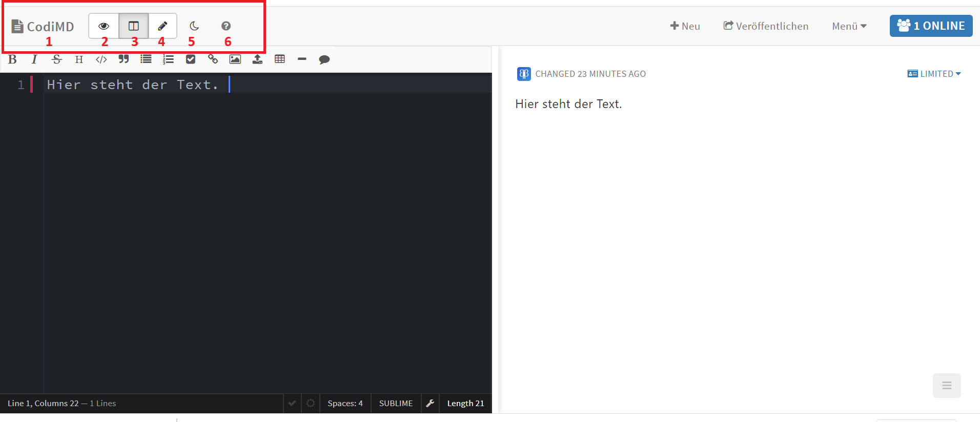The width and height of the screenshot is (980, 422).
Task: Toggle night mode with the moon icon
Action: [x=194, y=26]
